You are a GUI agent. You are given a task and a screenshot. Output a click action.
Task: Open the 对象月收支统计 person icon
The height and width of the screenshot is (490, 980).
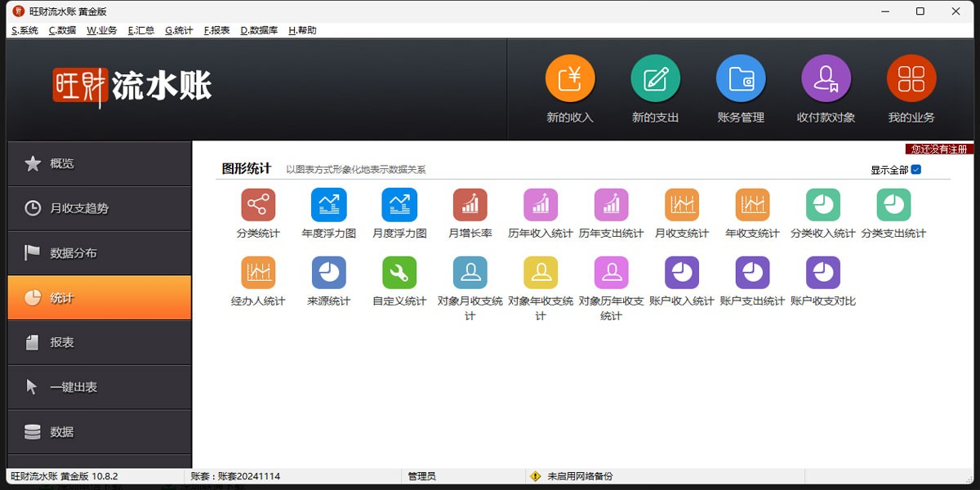(470, 273)
